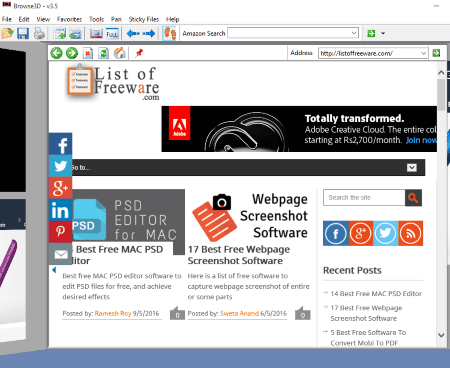Share via Pinterest sidebar icon
This screenshot has height=368, width=450.
(x=60, y=232)
